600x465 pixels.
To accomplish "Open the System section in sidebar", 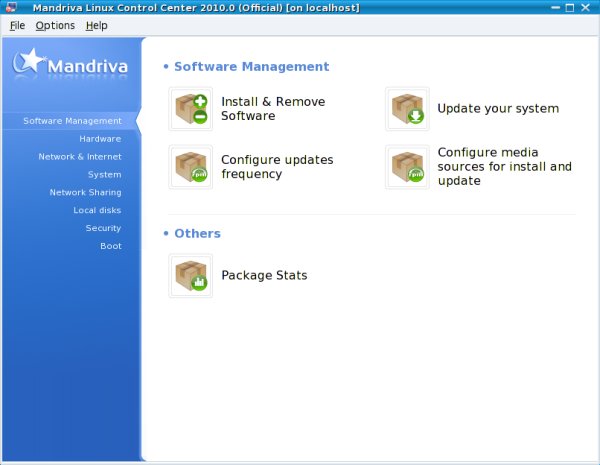I will tap(104, 175).
